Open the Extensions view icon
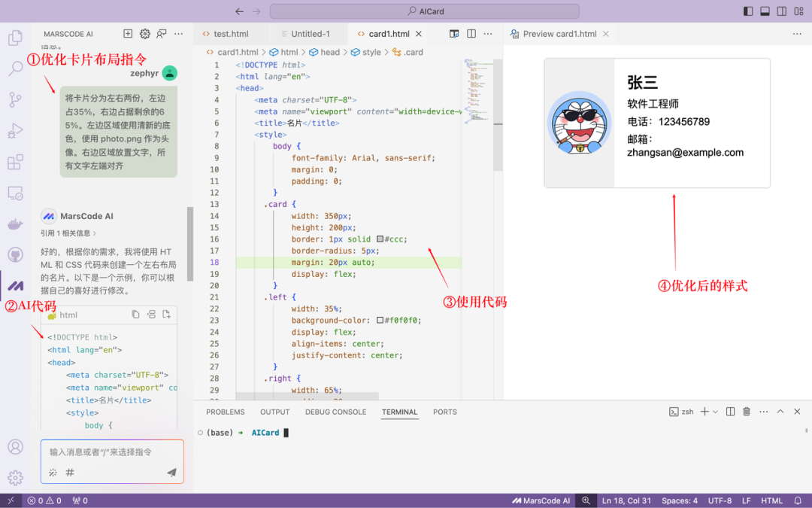Image resolution: width=812 pixels, height=508 pixels. 15,162
